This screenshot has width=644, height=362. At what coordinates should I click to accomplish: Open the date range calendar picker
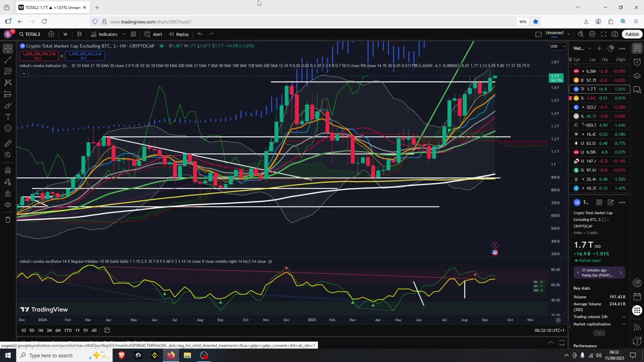coord(107,330)
